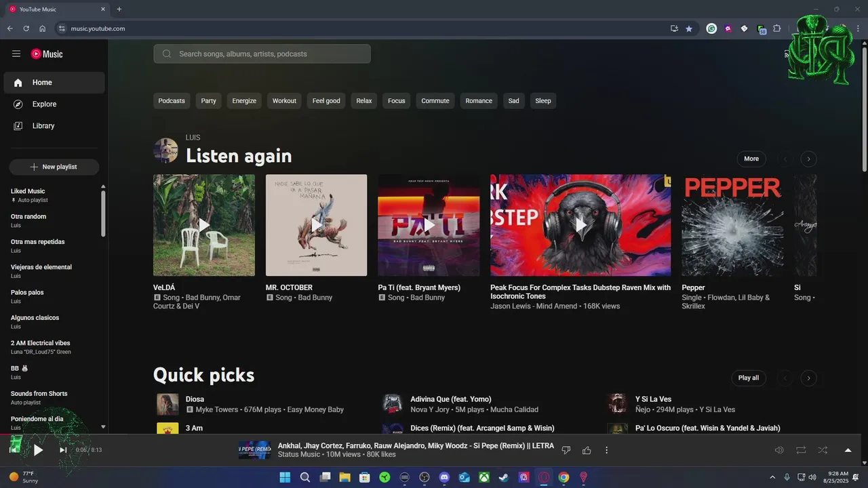Toggle repeat mode in player bar
The width and height of the screenshot is (868, 488).
(801, 450)
